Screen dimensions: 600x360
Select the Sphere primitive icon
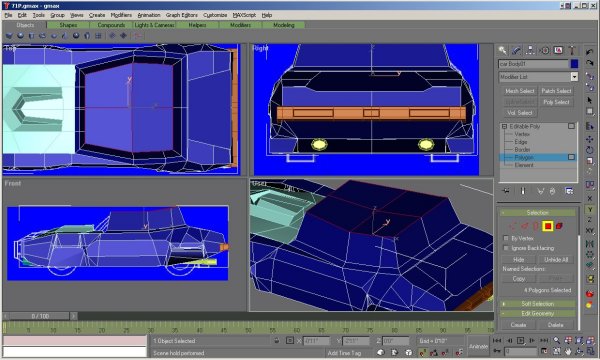point(20,36)
